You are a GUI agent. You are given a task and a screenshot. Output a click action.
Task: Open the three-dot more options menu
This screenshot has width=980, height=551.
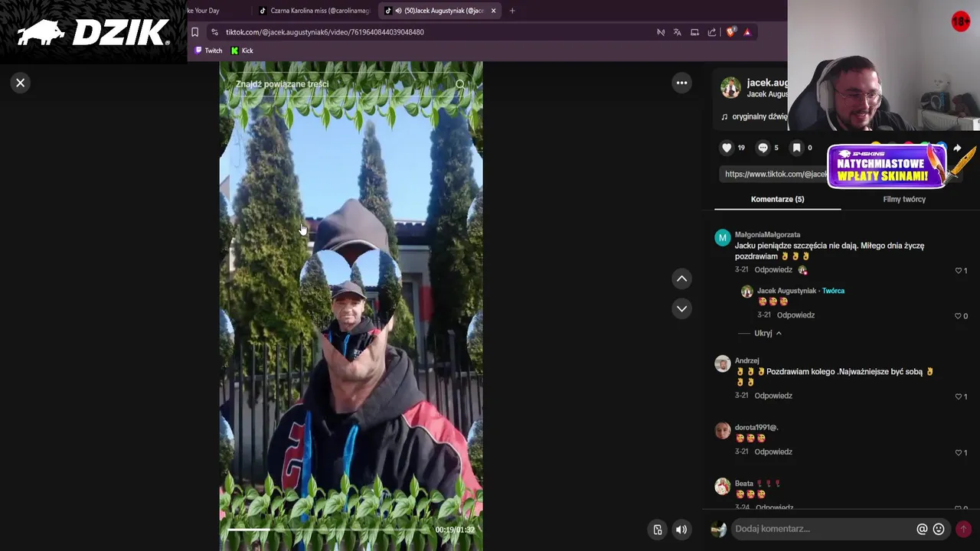[681, 83]
